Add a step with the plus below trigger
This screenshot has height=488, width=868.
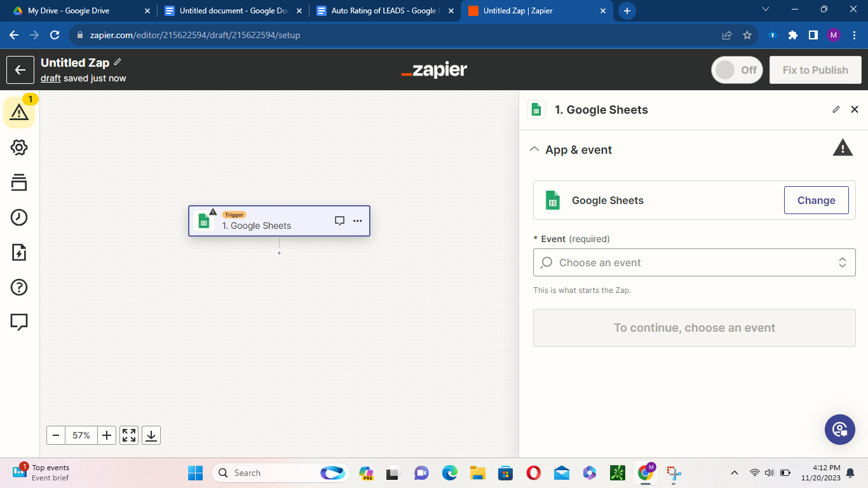pos(279,253)
